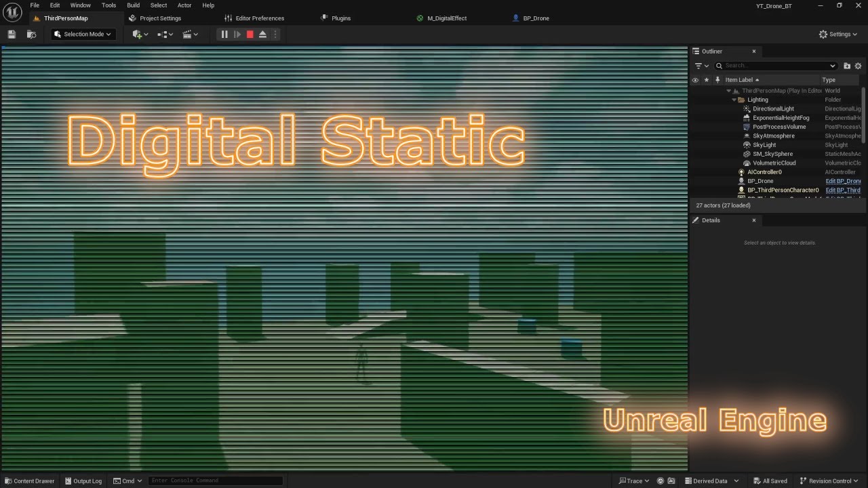Close the Details panel tab
Image resolution: width=868 pixels, height=488 pixels.
coord(753,220)
